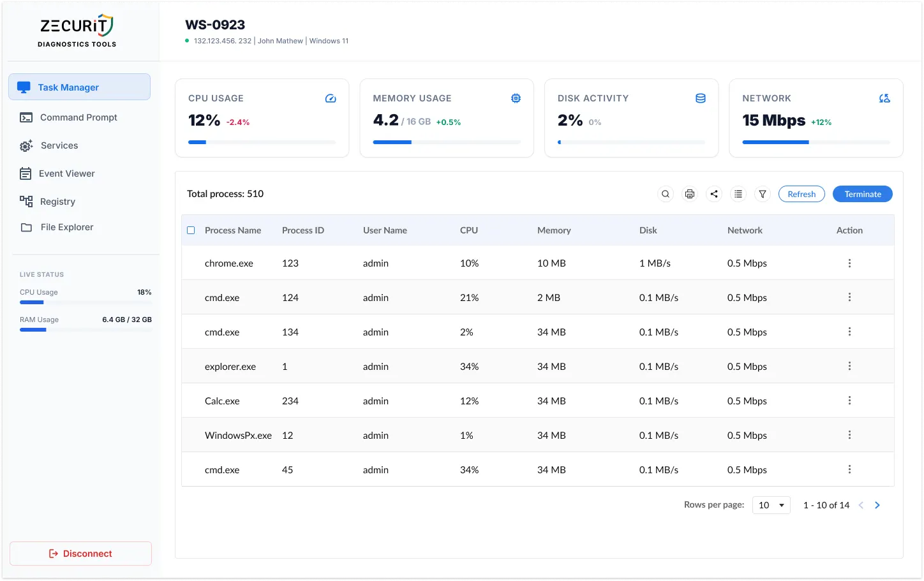Open the rows per page dropdown
This screenshot has height=581, width=924.
771,505
